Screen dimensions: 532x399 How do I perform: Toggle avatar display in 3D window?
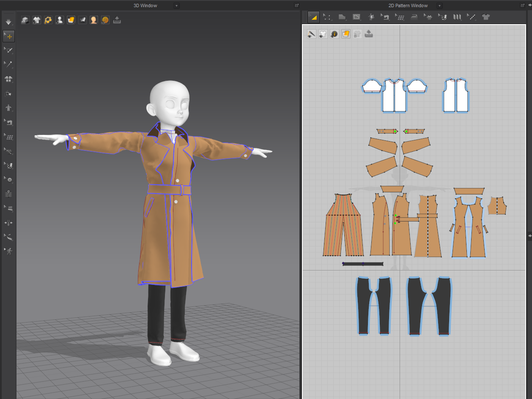click(x=60, y=20)
